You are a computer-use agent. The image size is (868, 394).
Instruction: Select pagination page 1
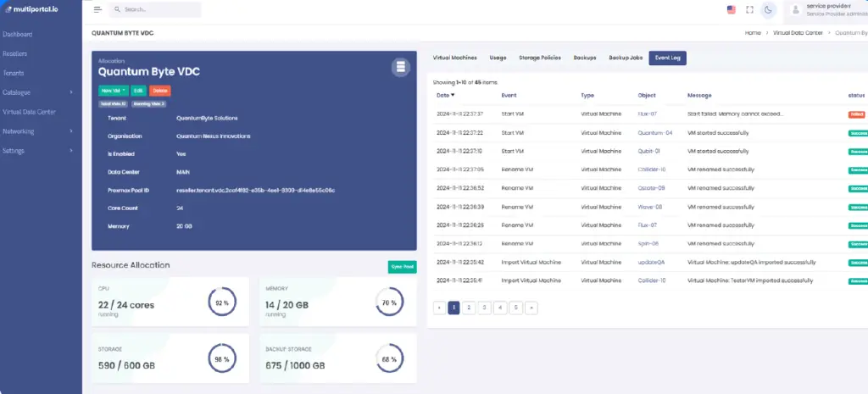tap(453, 308)
